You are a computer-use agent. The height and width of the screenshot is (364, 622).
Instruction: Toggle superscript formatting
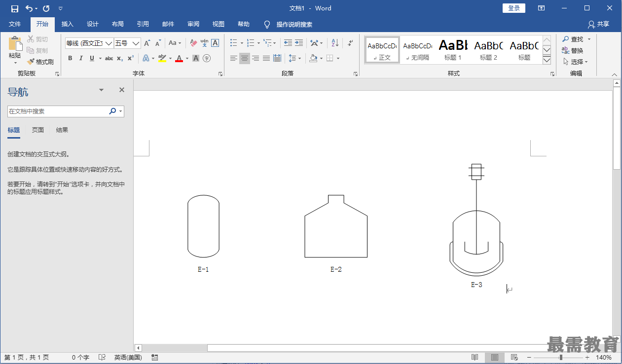point(131,58)
